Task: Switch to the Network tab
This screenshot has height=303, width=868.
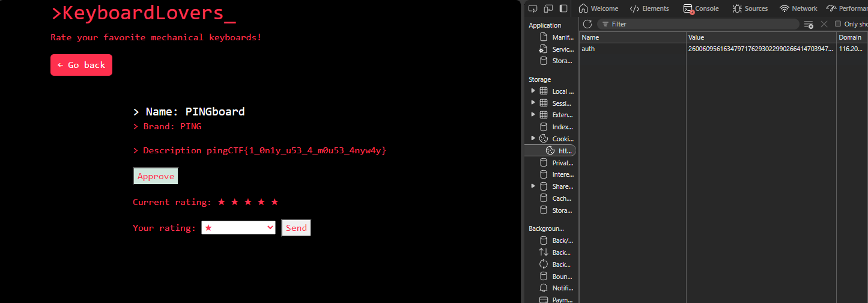Action: [x=798, y=8]
